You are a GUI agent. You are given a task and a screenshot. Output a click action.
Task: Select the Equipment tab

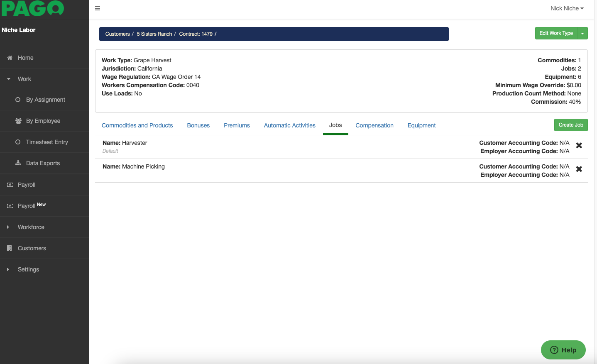coord(421,125)
